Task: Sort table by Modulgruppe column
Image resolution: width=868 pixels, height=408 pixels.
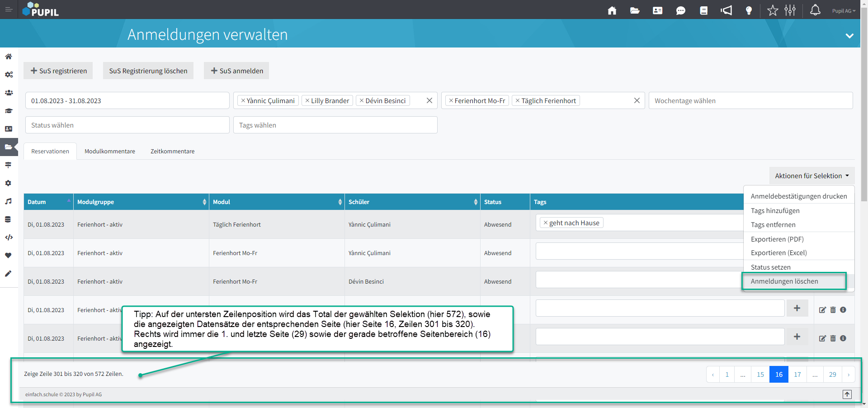Action: pos(141,202)
